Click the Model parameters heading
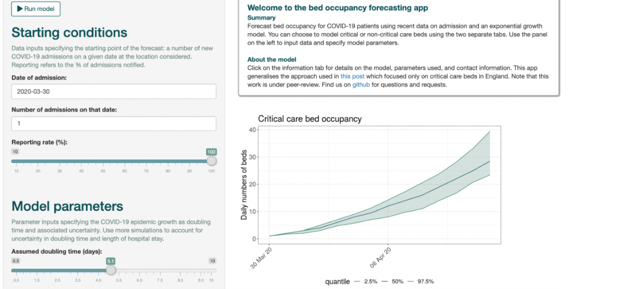This screenshot has height=289, width=644. click(x=67, y=206)
